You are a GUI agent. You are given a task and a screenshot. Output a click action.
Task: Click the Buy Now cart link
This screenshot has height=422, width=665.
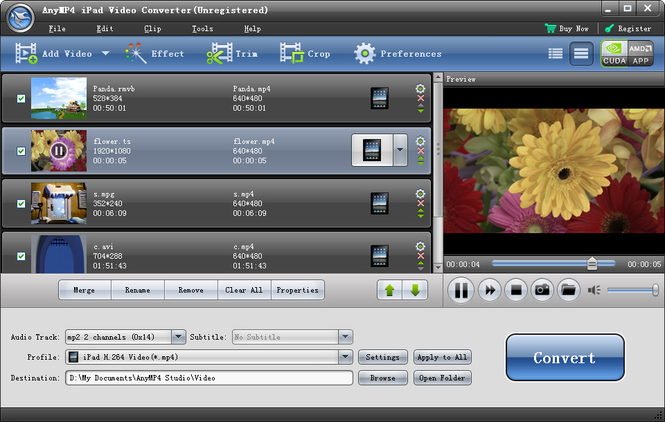(x=567, y=28)
